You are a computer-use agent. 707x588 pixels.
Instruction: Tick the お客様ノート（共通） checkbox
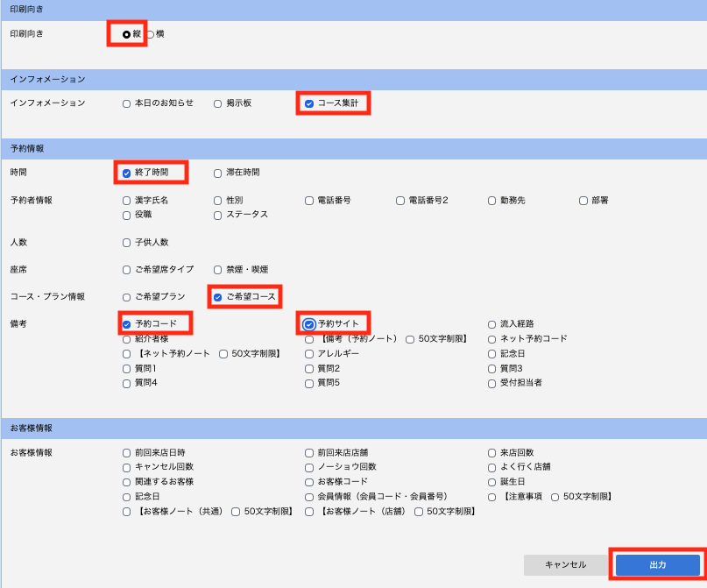coord(126,512)
